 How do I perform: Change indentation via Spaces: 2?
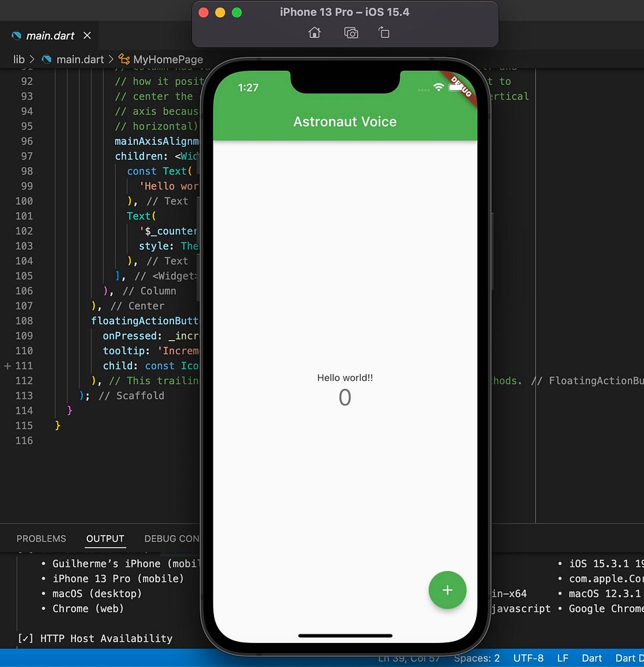click(477, 658)
